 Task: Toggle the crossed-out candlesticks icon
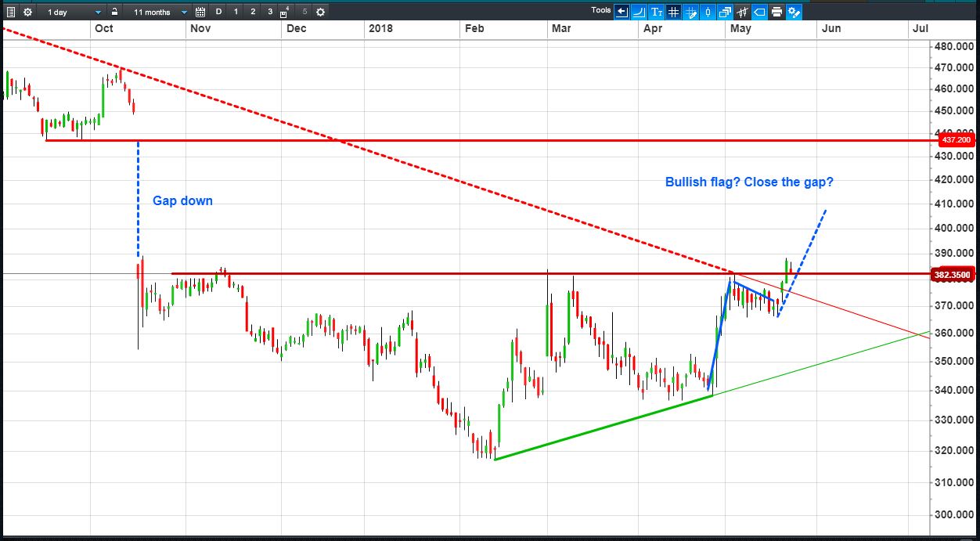pos(742,12)
